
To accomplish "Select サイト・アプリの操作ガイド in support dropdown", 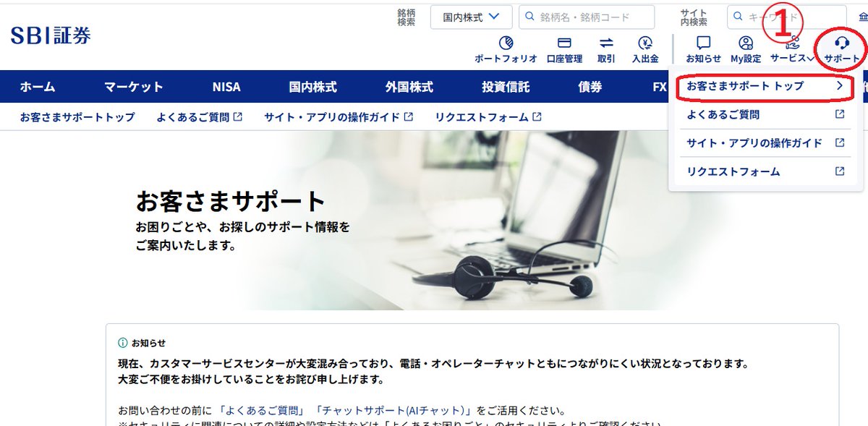I will tap(766, 143).
